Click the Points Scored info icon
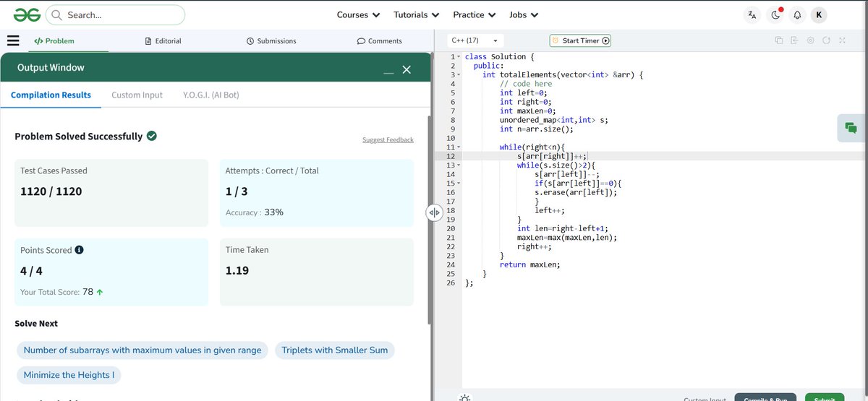868x401 pixels. [79, 250]
